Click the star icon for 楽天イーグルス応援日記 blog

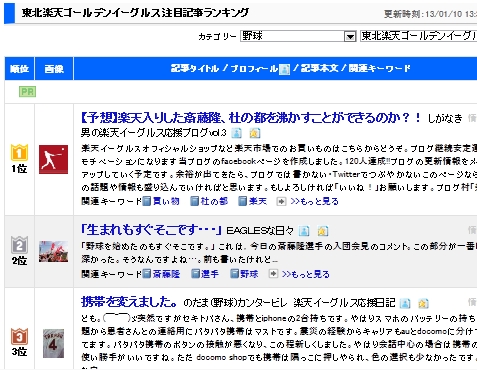click(x=423, y=303)
